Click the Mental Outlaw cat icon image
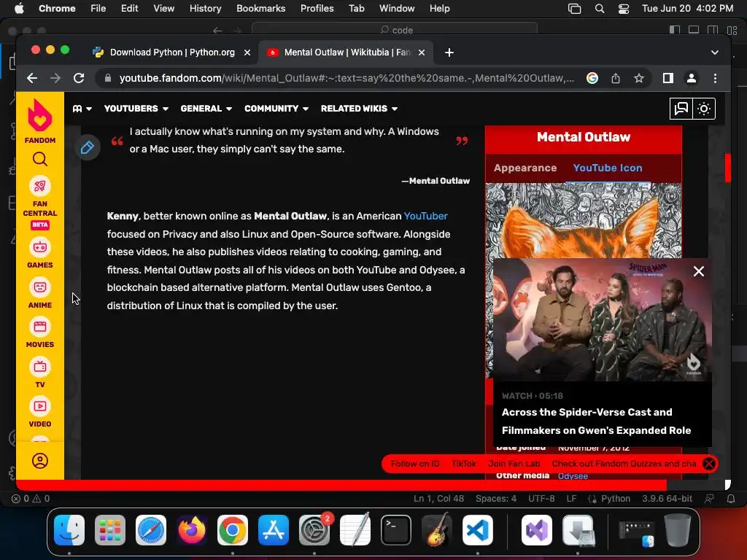Viewport: 747px width, 560px height. click(x=583, y=220)
